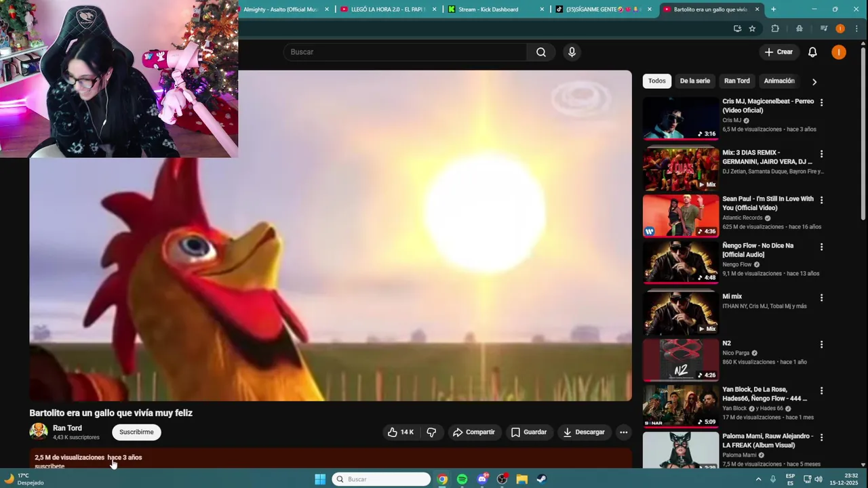Open options for N2 video

821,344
